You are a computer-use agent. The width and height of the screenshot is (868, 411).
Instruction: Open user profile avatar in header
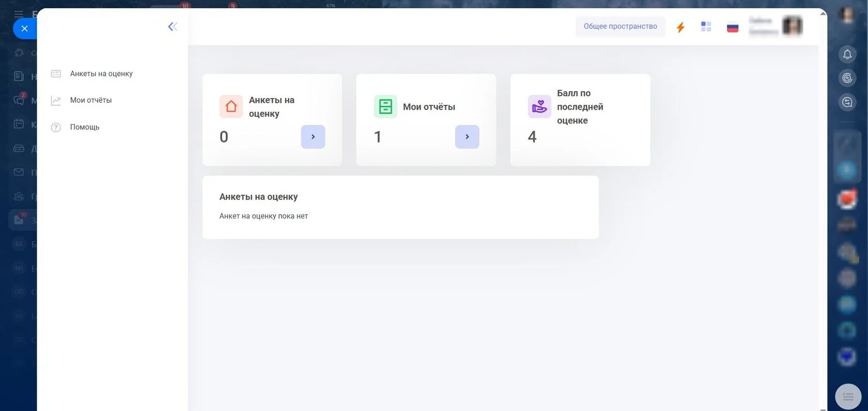[x=792, y=26]
